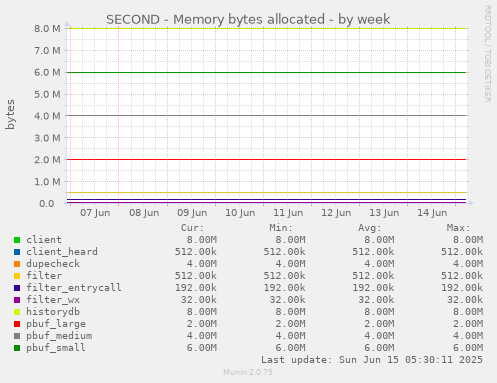Click the 'bytes' vertical axis label

click(10, 114)
